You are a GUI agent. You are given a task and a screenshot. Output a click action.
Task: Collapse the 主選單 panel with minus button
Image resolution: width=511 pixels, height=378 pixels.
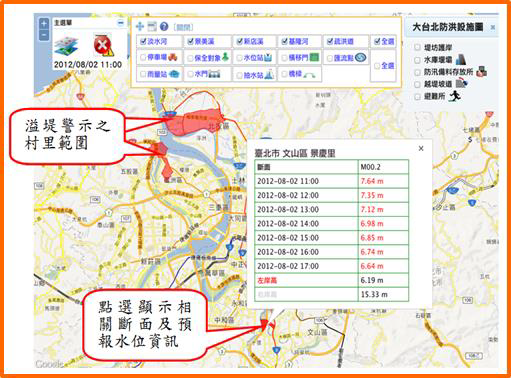coord(121,23)
